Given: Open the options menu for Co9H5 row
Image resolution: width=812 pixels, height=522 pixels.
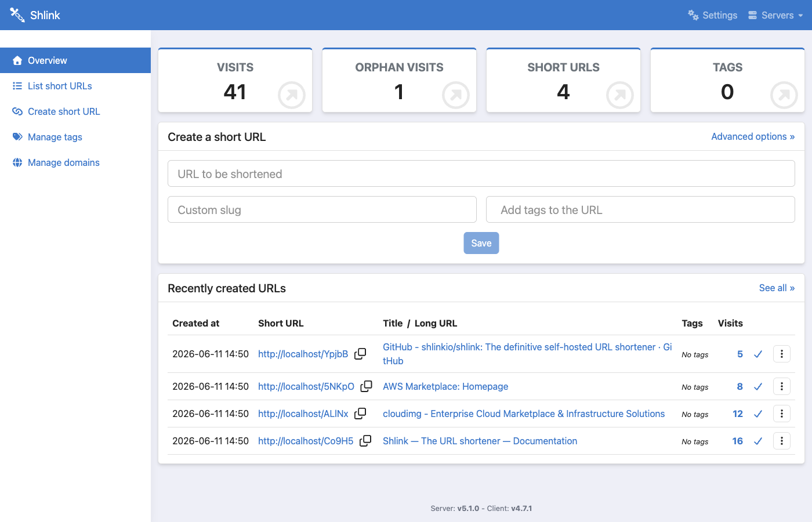Looking at the screenshot, I should pyautogui.click(x=782, y=441).
